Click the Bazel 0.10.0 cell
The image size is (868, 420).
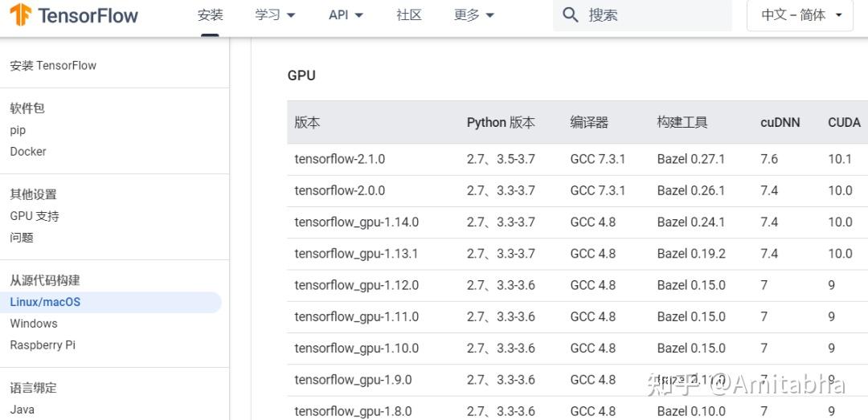[691, 411]
